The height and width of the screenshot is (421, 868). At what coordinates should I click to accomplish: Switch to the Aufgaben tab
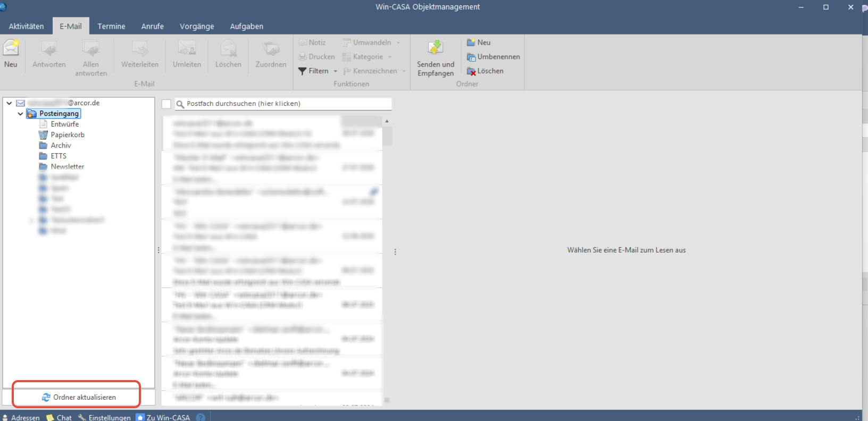click(246, 27)
